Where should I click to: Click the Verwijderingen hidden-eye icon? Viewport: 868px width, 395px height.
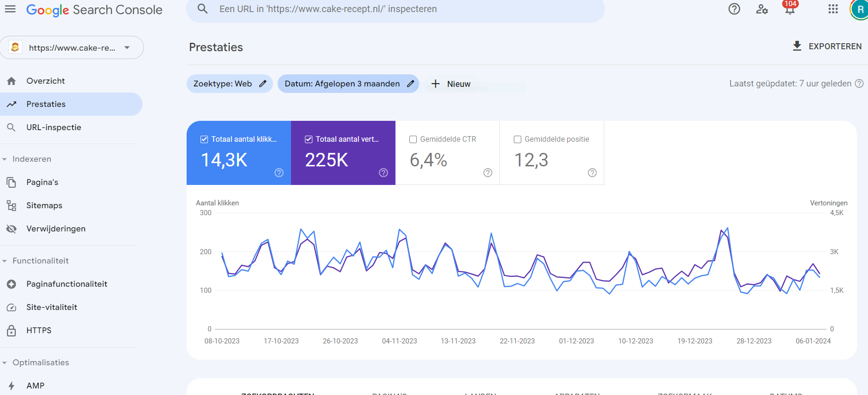[x=12, y=229]
